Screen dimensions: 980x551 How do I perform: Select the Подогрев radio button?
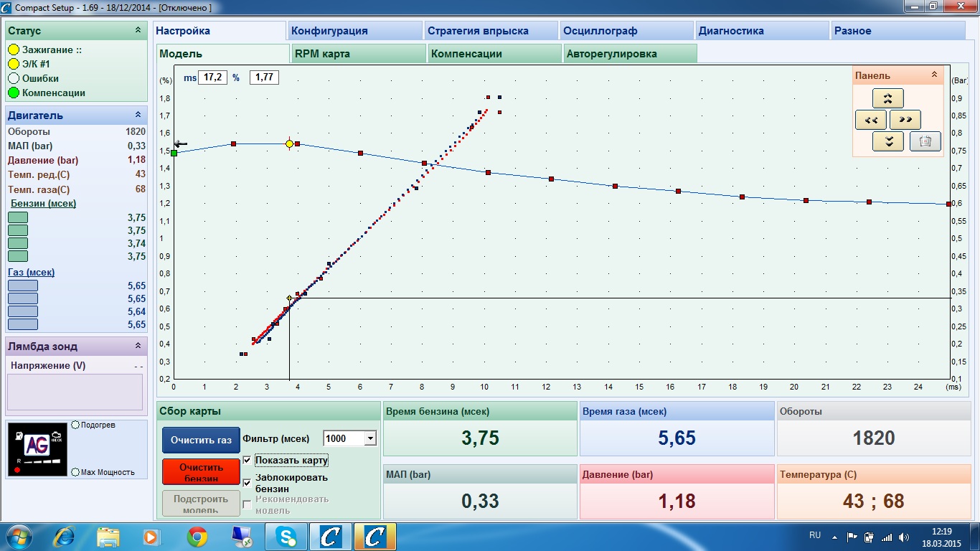click(75, 425)
